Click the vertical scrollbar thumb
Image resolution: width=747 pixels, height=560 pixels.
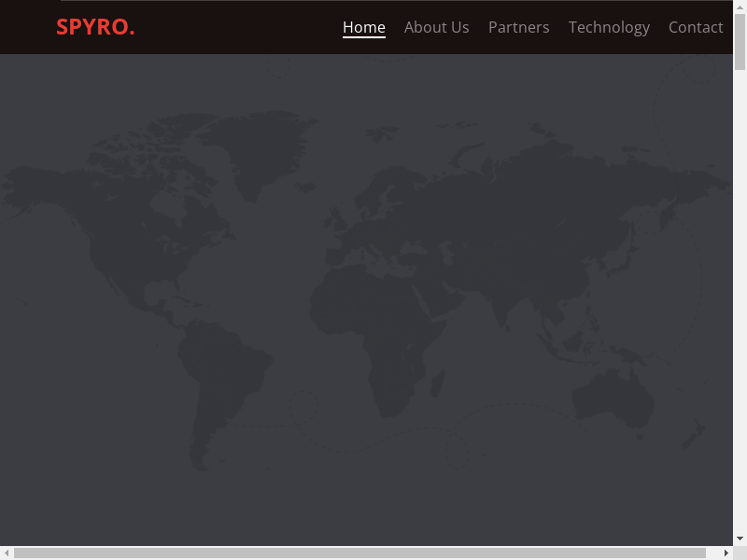click(x=740, y=42)
